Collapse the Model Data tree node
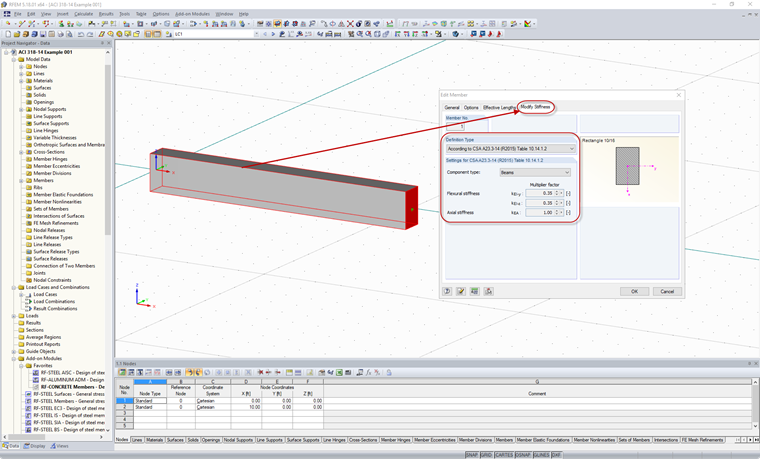This screenshot has width=760, height=459. point(14,59)
